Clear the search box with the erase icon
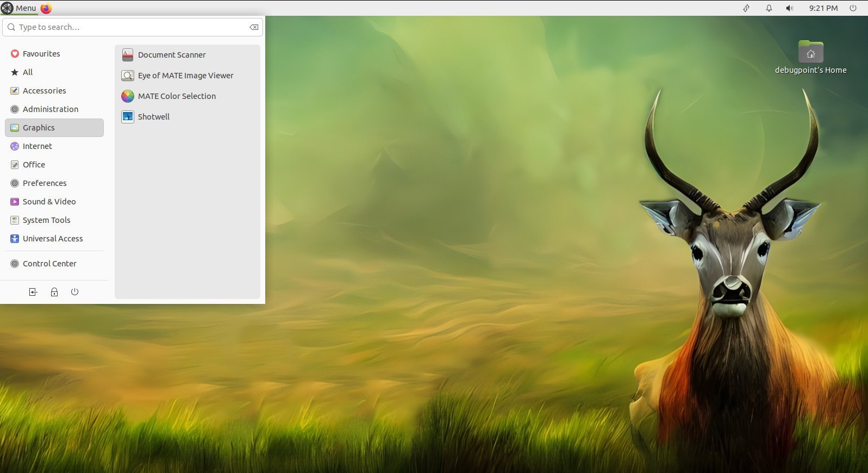This screenshot has height=473, width=868. [x=254, y=27]
